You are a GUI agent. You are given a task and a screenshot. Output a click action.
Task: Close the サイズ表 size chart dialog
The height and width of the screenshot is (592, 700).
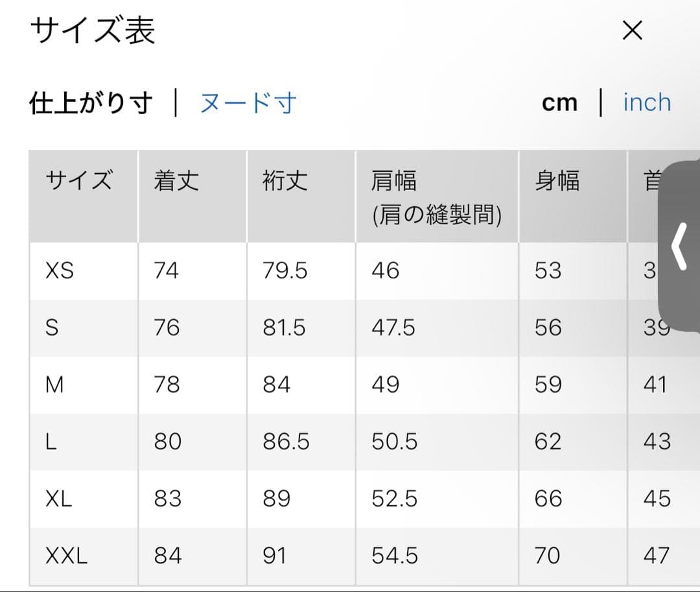[632, 30]
